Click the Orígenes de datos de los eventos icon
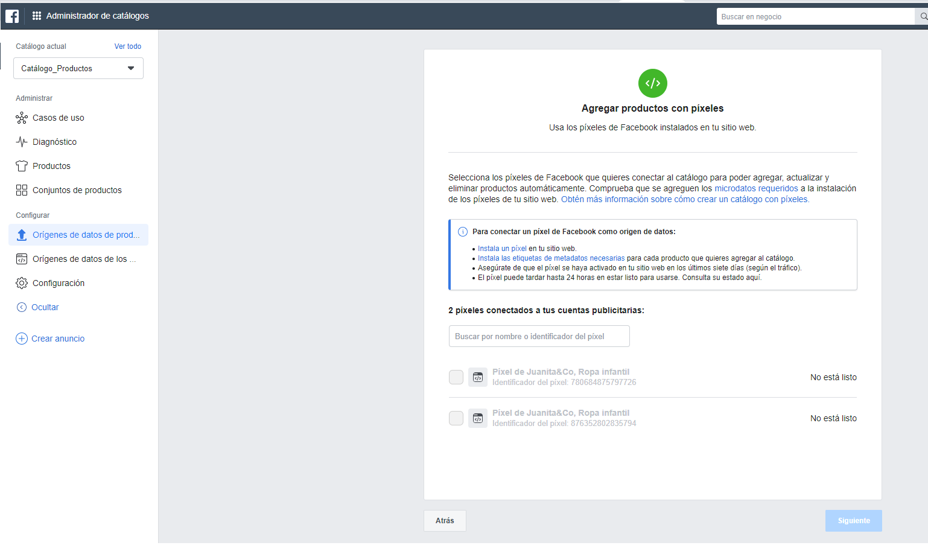 [22, 259]
